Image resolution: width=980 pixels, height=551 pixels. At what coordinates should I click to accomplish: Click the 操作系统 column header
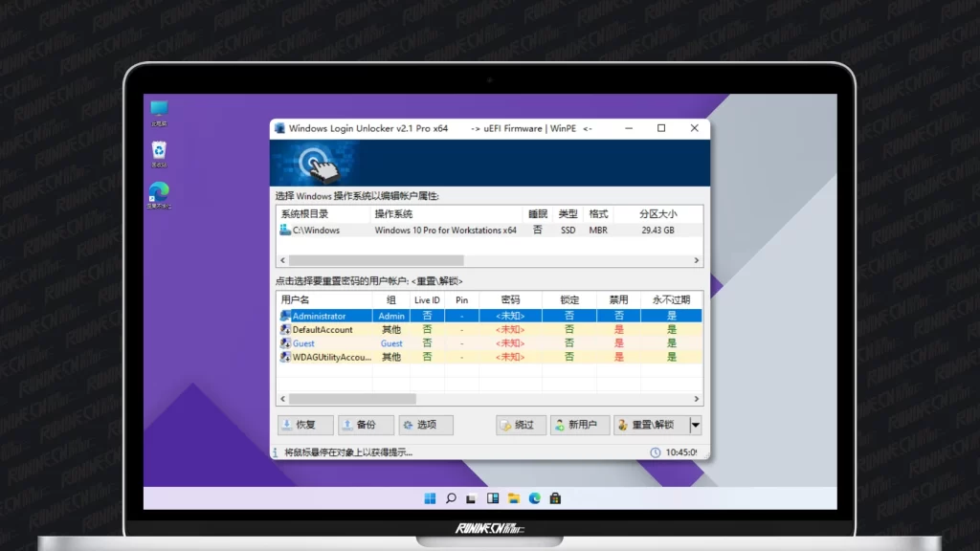[393, 214]
